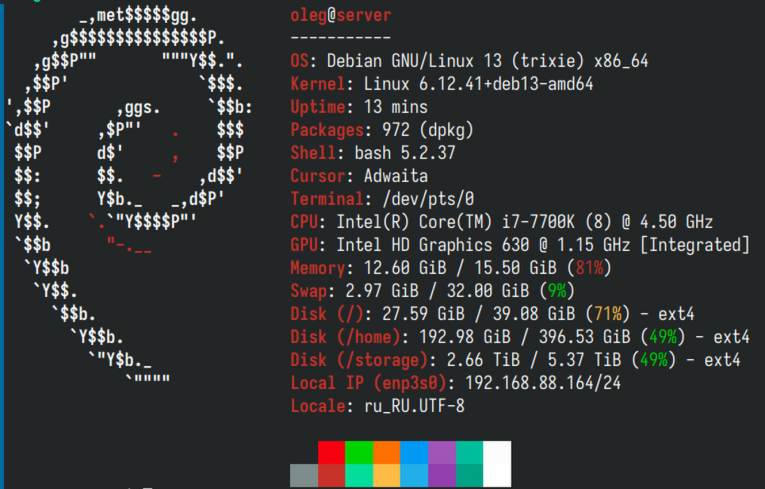Click the yellow color block in bottom row

pos(386,475)
